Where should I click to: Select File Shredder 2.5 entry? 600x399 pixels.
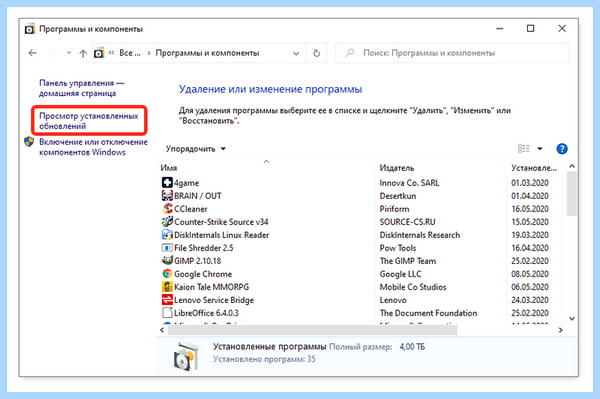click(204, 248)
